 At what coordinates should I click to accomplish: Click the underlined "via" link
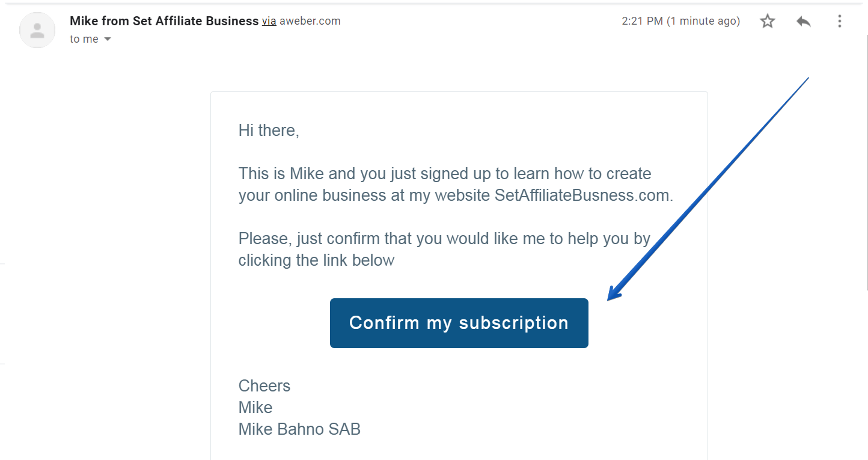tap(269, 21)
